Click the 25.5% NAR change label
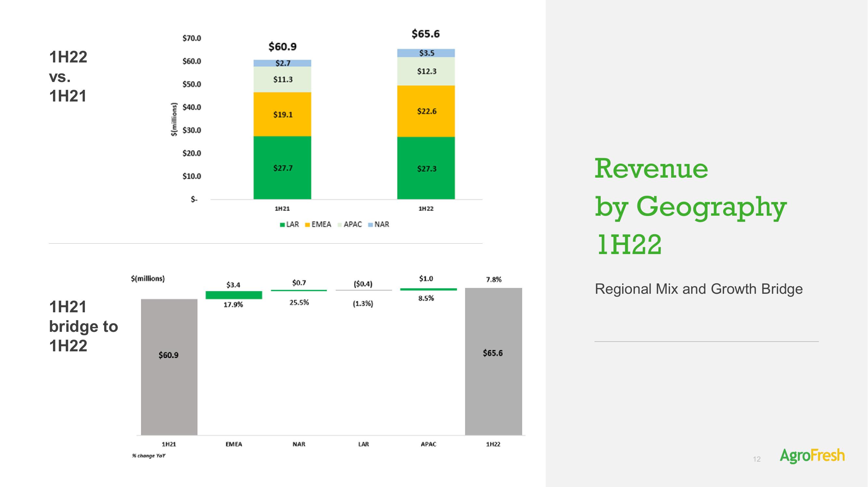The image size is (868, 487). click(299, 303)
